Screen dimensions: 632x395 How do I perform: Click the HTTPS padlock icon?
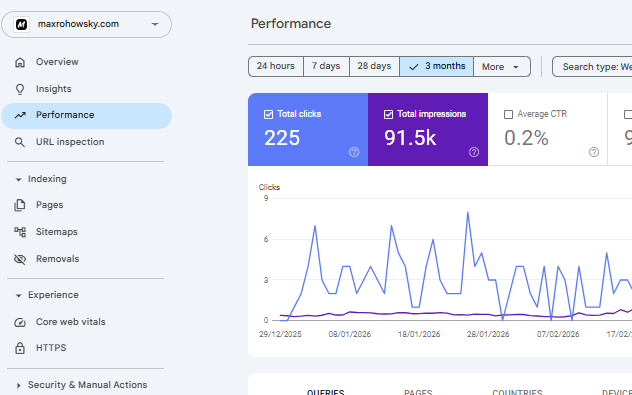coord(20,348)
